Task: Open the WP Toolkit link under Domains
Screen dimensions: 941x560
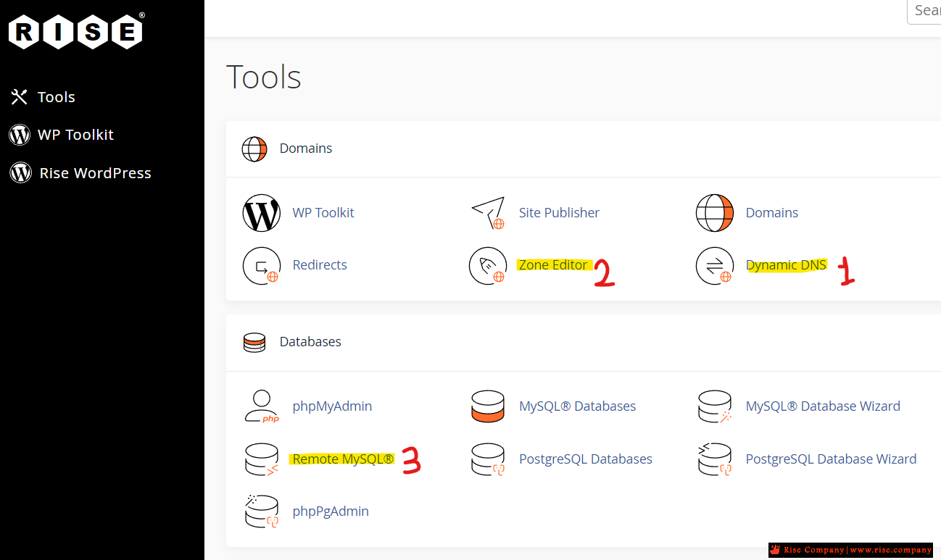Action: (x=323, y=213)
